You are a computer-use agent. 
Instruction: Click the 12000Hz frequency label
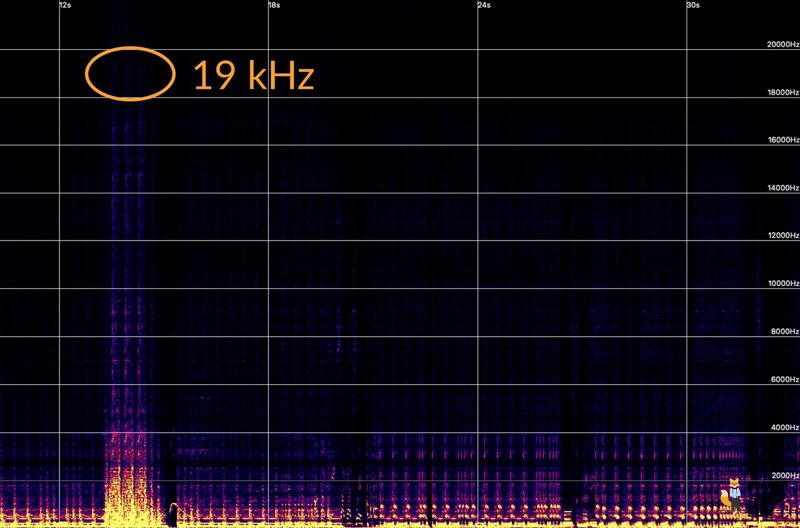[783, 235]
